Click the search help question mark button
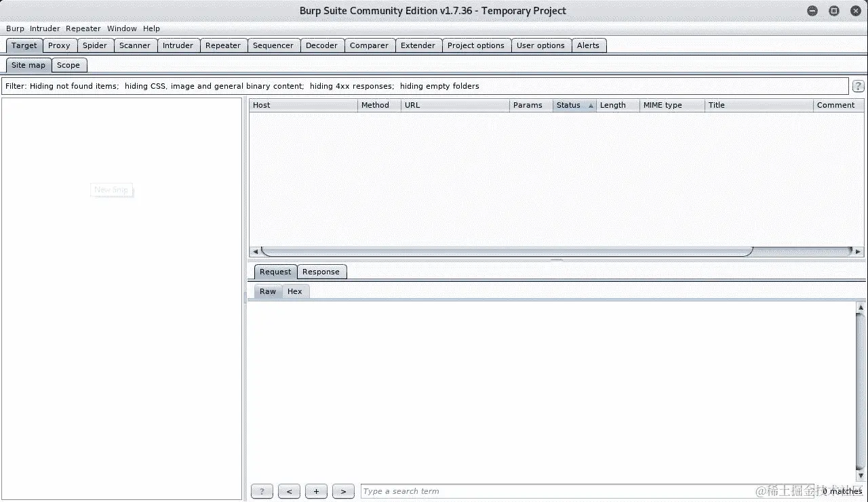The image size is (868, 502). (262, 491)
